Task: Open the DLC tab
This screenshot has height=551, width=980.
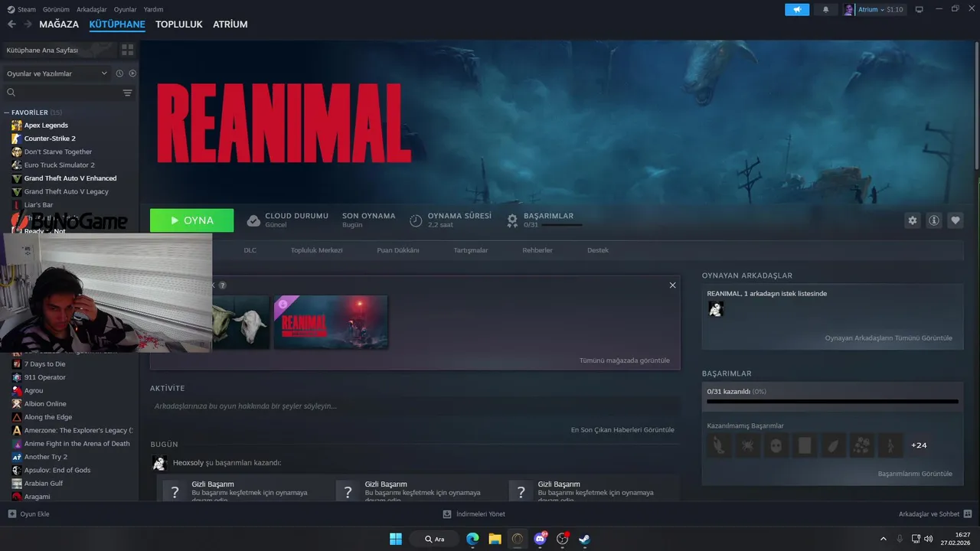Action: point(250,250)
